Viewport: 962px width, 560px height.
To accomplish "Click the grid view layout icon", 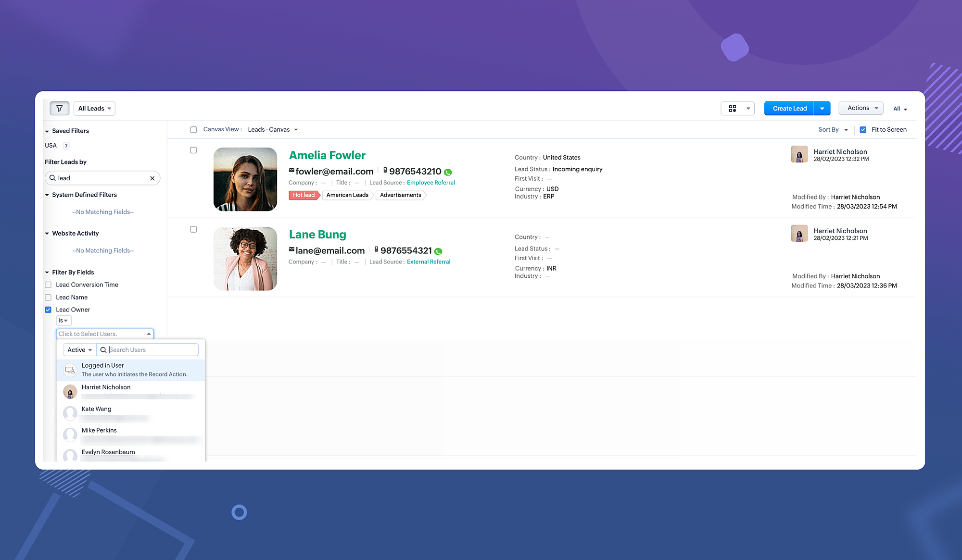I will tap(732, 109).
